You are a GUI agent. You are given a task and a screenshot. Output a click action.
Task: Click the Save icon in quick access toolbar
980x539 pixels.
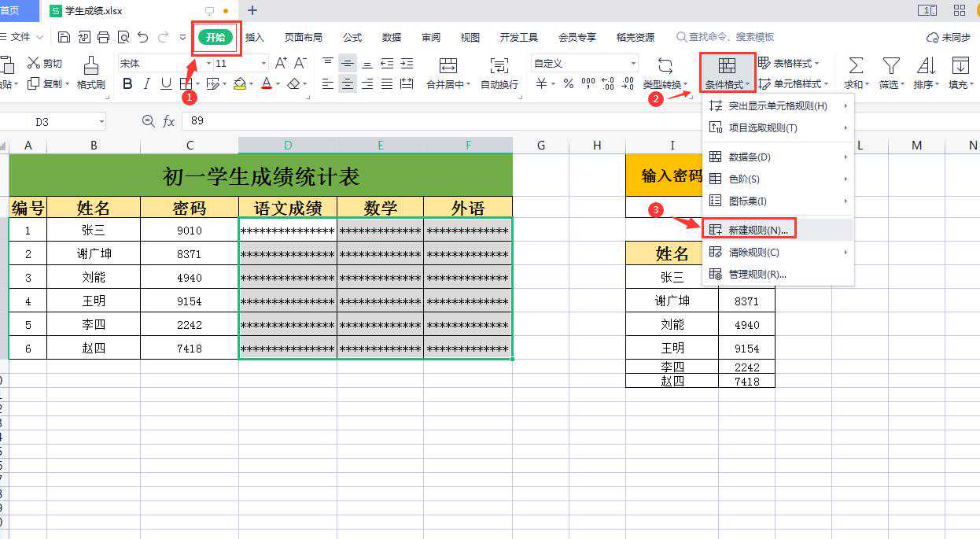click(64, 37)
